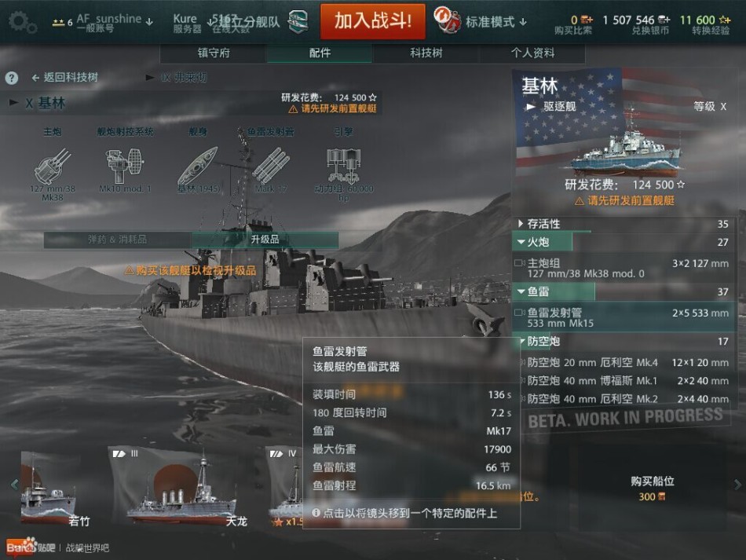Go back via 返回科技树 link
The width and height of the screenshot is (746, 560).
[x=65, y=77]
